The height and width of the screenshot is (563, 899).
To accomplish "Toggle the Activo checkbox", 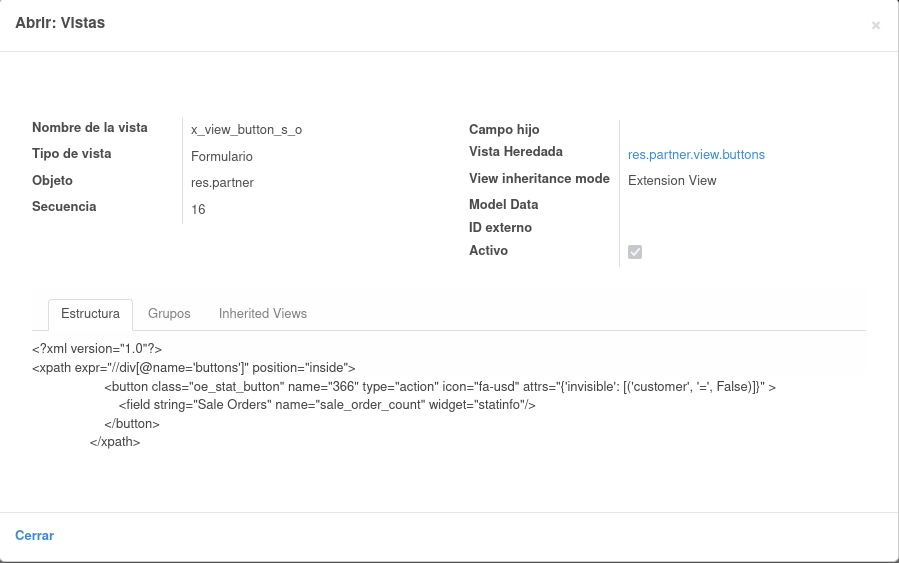I will [635, 252].
